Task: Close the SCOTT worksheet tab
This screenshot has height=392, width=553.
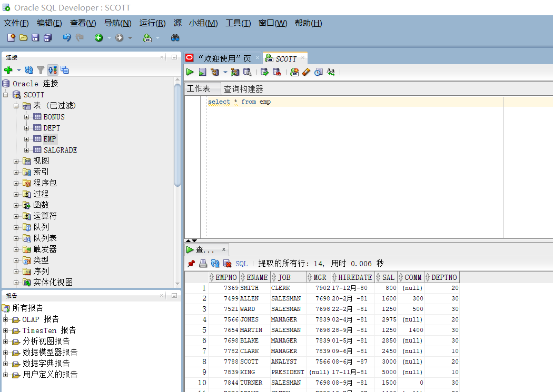Action: point(303,58)
